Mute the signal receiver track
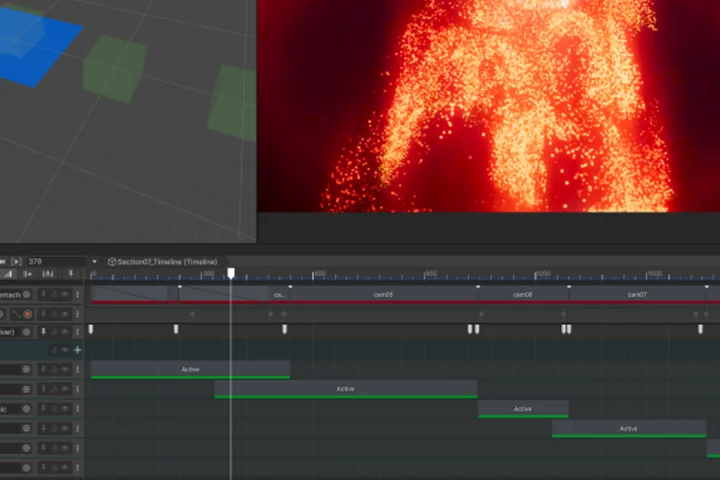The height and width of the screenshot is (480, 720). 65,331
